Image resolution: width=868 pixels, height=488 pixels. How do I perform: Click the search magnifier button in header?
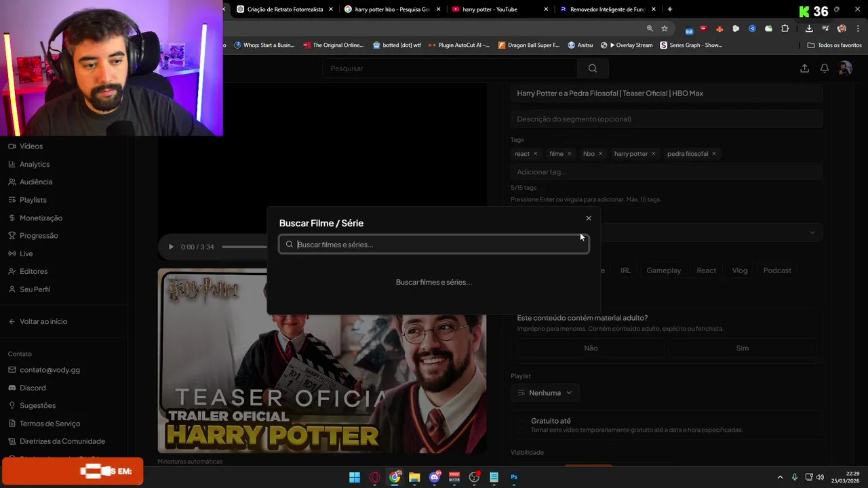[x=593, y=68]
